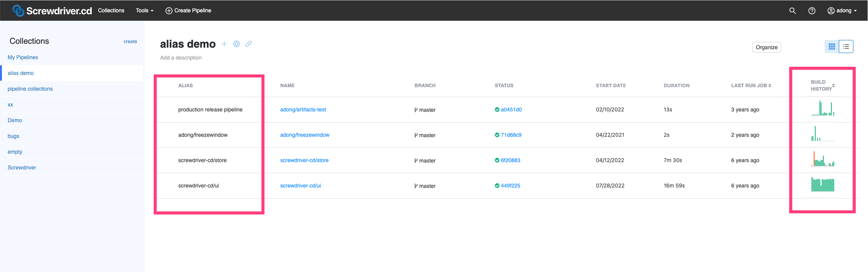Viewport: 868px width, 272px height.
Task: Click the create collection link
Action: (x=130, y=41)
